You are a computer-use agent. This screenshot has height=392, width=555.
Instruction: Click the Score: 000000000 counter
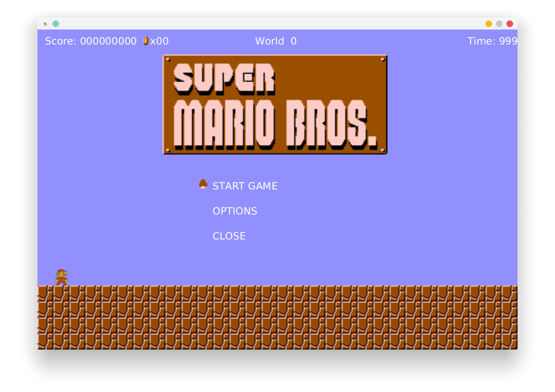pyautogui.click(x=90, y=41)
